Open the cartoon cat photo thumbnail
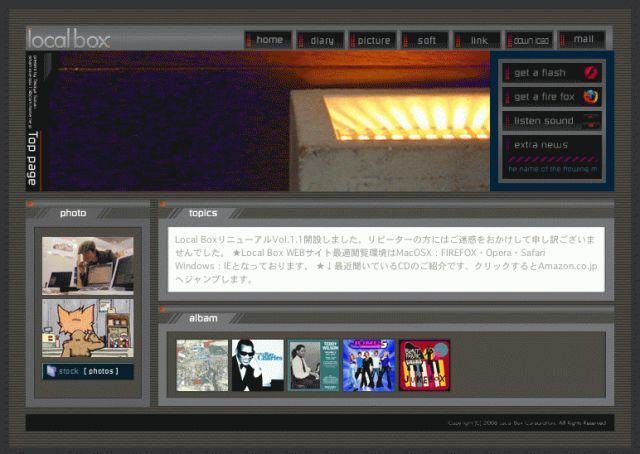Screen dimensions: 640x454 click(87, 327)
